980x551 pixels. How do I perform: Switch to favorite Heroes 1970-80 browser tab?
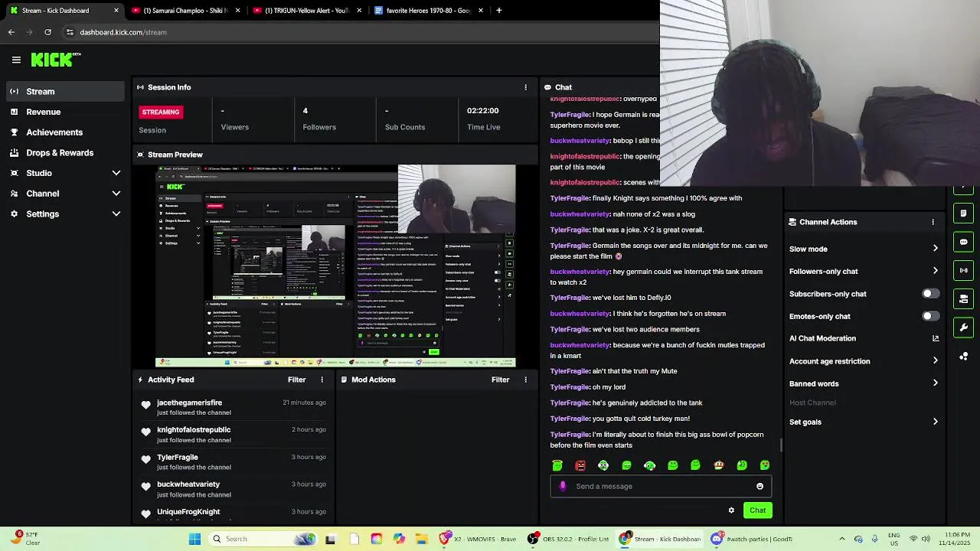click(x=428, y=11)
